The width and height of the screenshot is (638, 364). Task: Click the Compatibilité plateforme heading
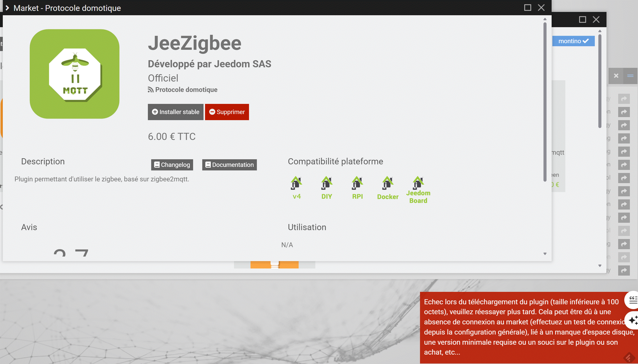coord(335,162)
